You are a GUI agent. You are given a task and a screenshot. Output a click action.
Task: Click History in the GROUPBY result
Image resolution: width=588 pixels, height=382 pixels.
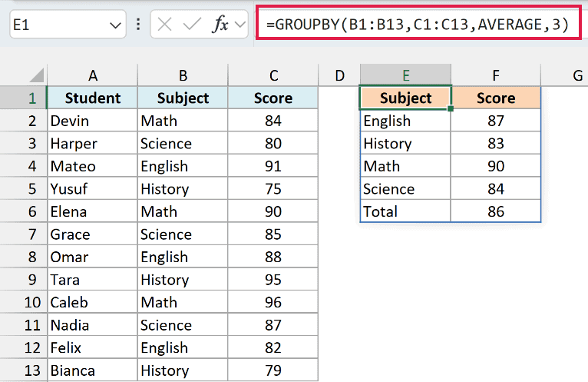click(405, 144)
